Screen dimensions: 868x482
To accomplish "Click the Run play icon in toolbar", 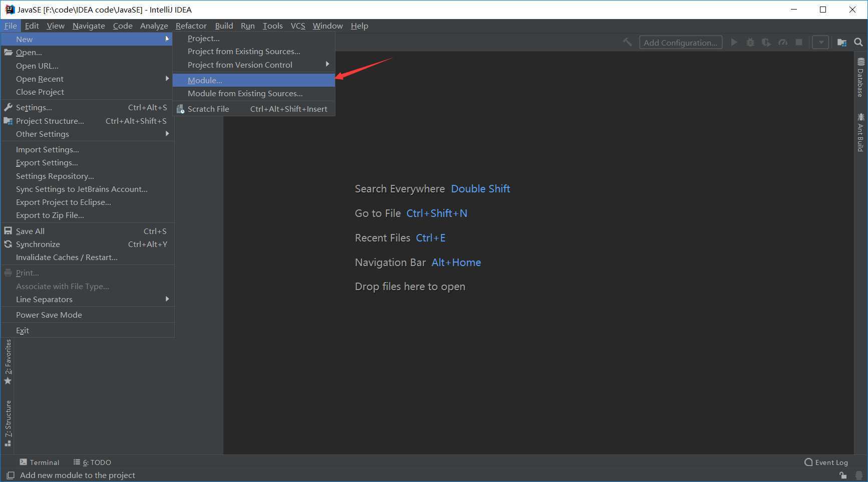I will pyautogui.click(x=734, y=42).
